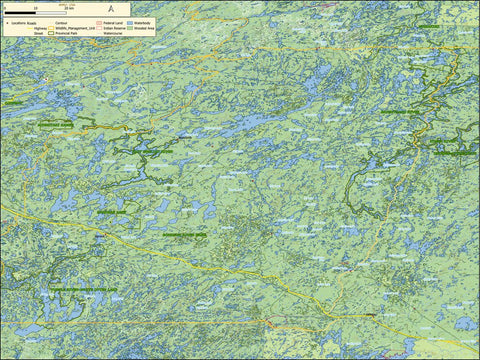Click the "Highway" legend label
The width and height of the screenshot is (480, 360).
point(40,28)
